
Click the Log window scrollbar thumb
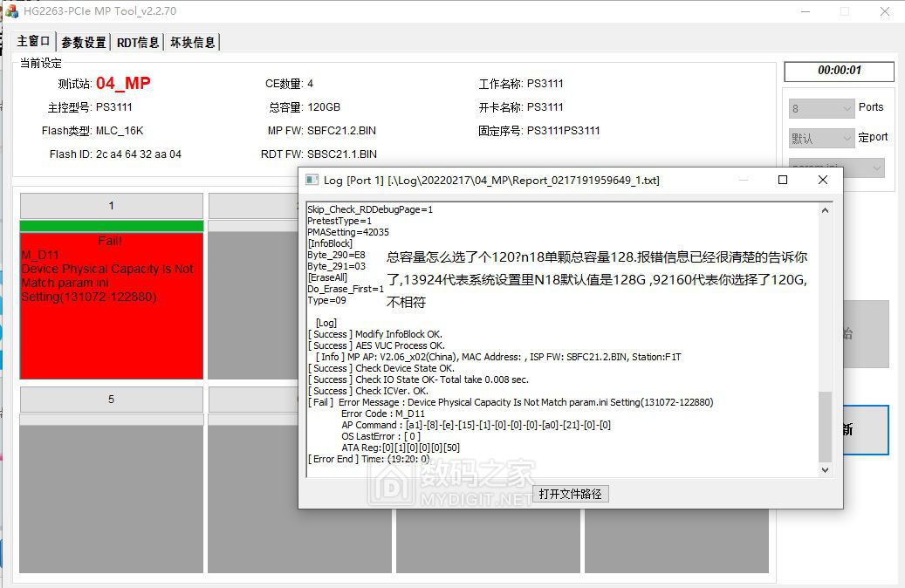(x=825, y=427)
